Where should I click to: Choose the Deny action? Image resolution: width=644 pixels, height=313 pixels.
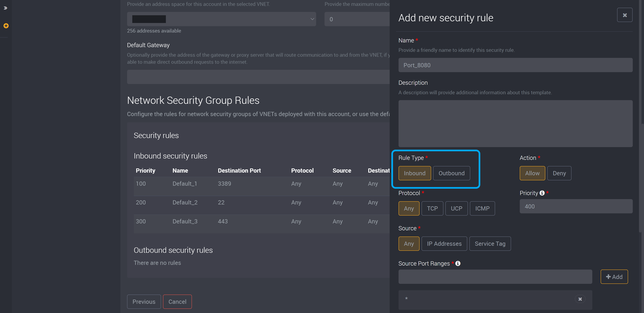[x=559, y=173]
